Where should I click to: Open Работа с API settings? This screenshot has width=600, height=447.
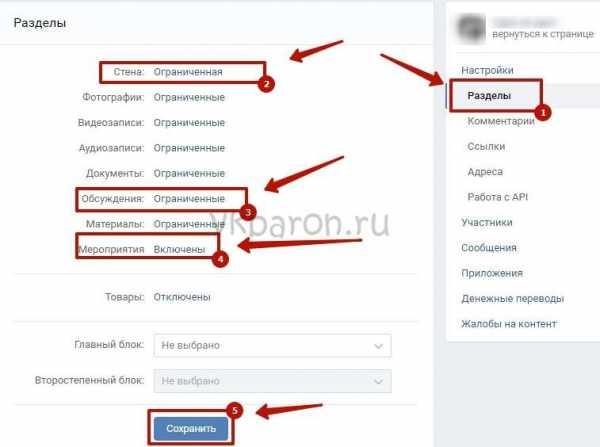pyautogui.click(x=497, y=197)
